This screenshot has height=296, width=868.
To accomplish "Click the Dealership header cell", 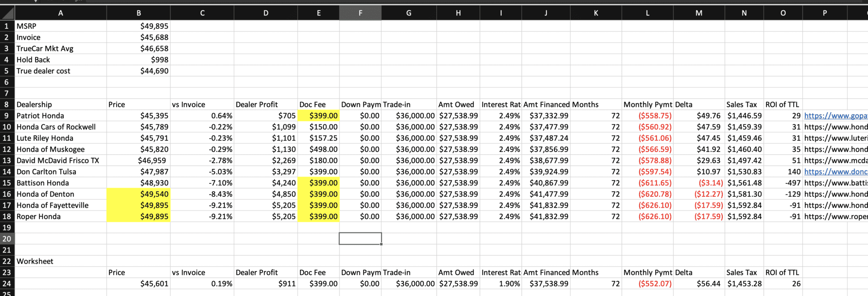I will pos(61,104).
